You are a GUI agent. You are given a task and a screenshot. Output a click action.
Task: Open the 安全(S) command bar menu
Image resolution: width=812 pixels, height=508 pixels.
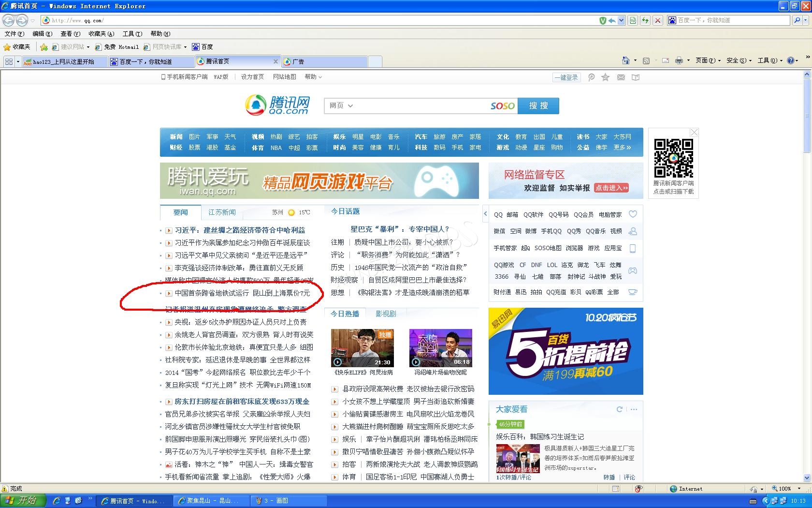(739, 60)
